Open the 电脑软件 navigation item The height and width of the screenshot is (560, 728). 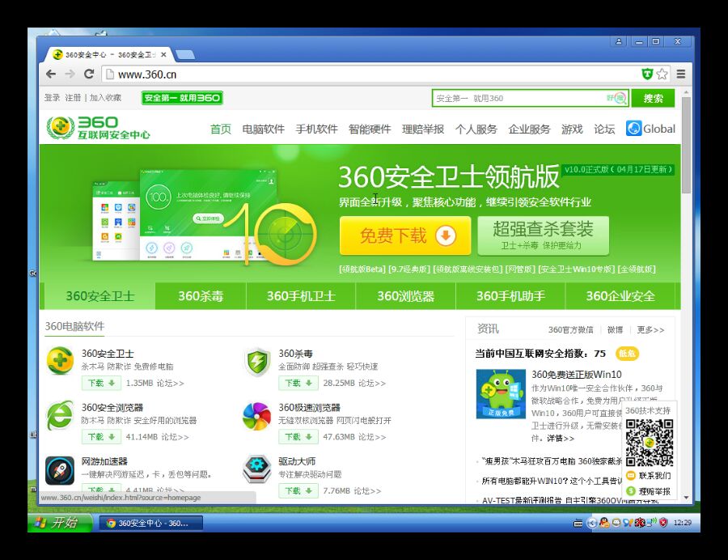(x=263, y=129)
